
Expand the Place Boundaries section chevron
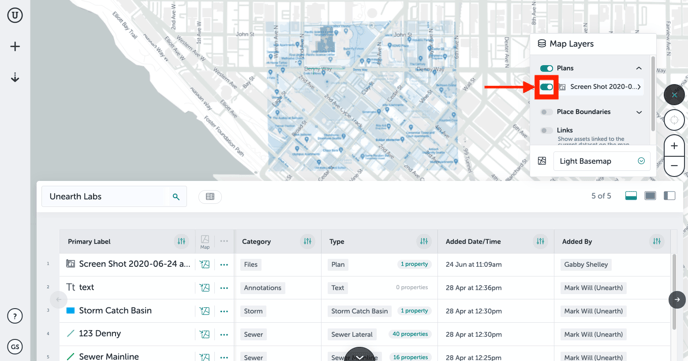tap(639, 112)
